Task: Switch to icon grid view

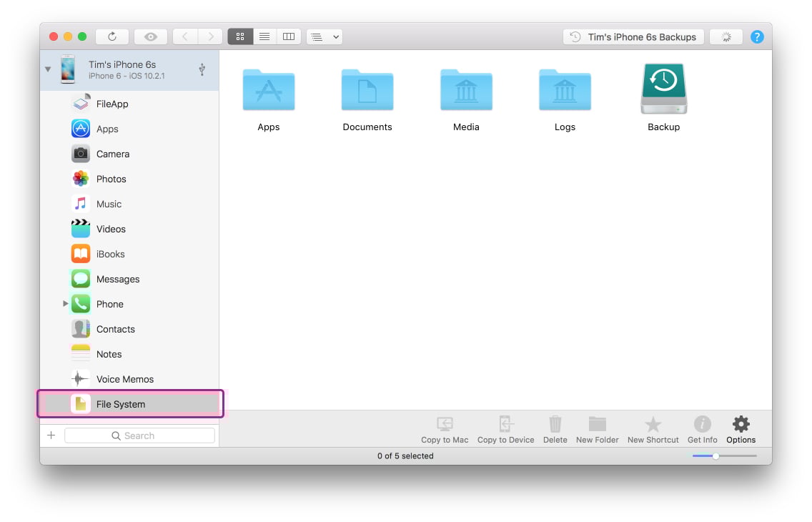Action: point(240,36)
